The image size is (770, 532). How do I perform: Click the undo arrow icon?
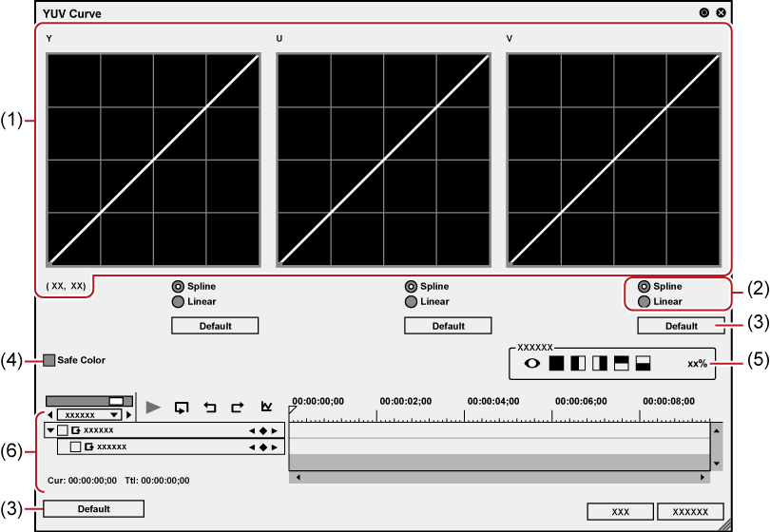coord(210,407)
